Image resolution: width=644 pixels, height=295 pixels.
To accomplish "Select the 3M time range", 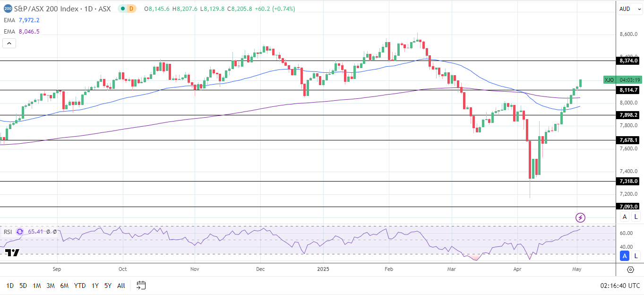I will click(51, 286).
